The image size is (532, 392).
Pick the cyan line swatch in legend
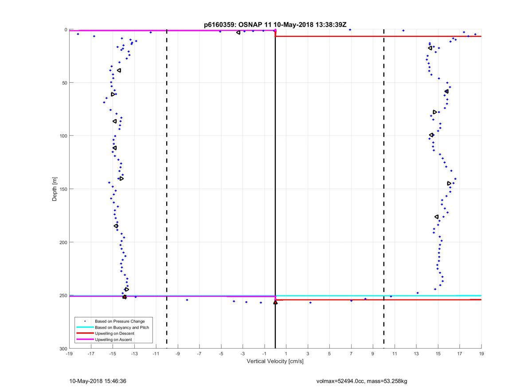pos(85,327)
